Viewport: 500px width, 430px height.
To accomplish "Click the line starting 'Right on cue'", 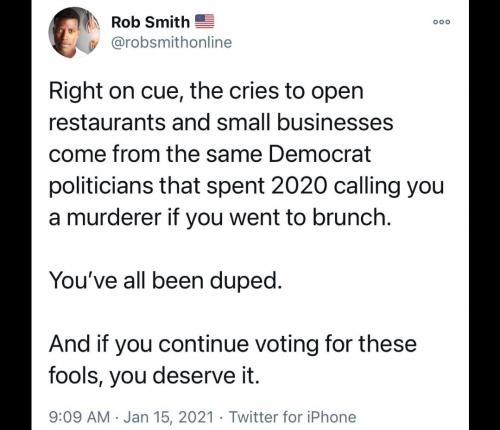I will pyautogui.click(x=206, y=91).
